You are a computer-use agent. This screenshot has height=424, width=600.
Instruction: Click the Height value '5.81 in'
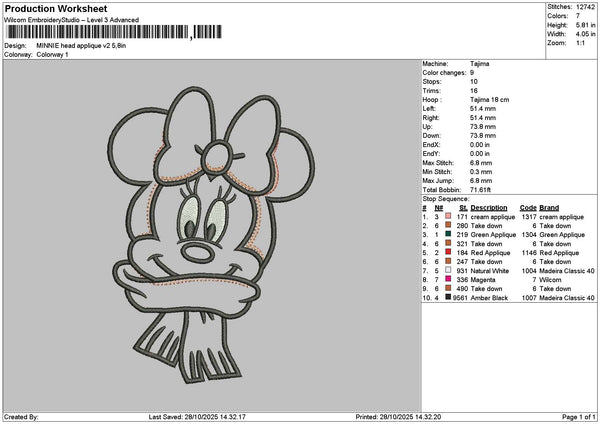(x=585, y=25)
